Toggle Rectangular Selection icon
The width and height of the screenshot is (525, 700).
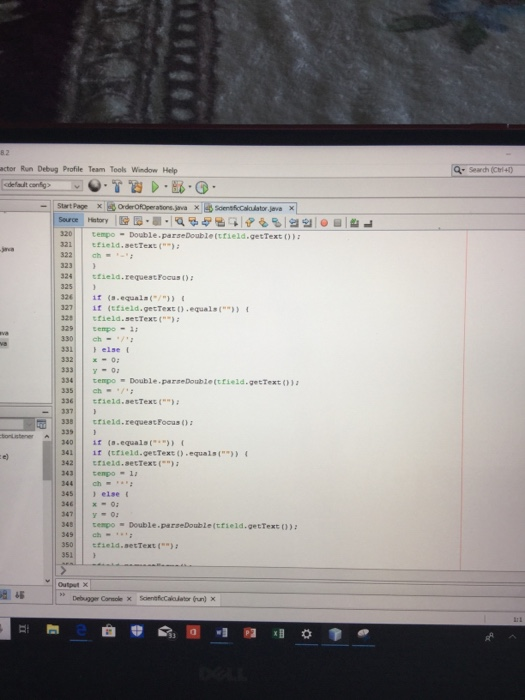(233, 221)
